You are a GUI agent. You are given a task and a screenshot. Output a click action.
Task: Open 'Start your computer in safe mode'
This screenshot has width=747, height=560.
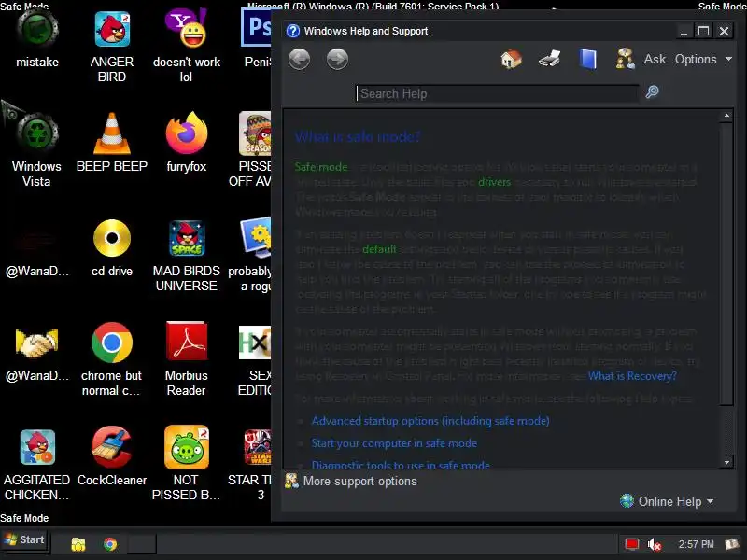point(394,443)
